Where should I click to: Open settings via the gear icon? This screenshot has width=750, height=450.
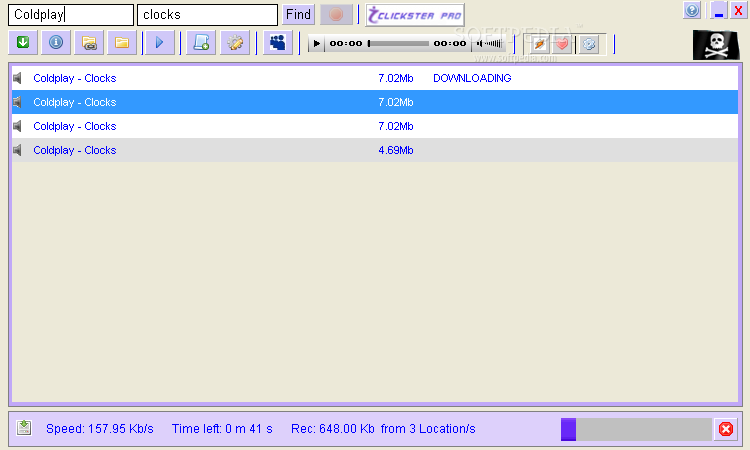click(x=235, y=43)
